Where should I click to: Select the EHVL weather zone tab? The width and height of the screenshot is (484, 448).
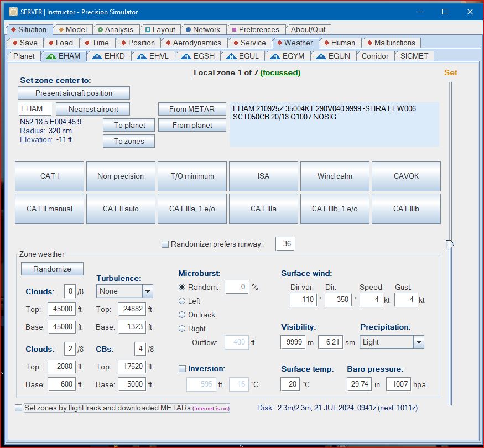coord(153,56)
